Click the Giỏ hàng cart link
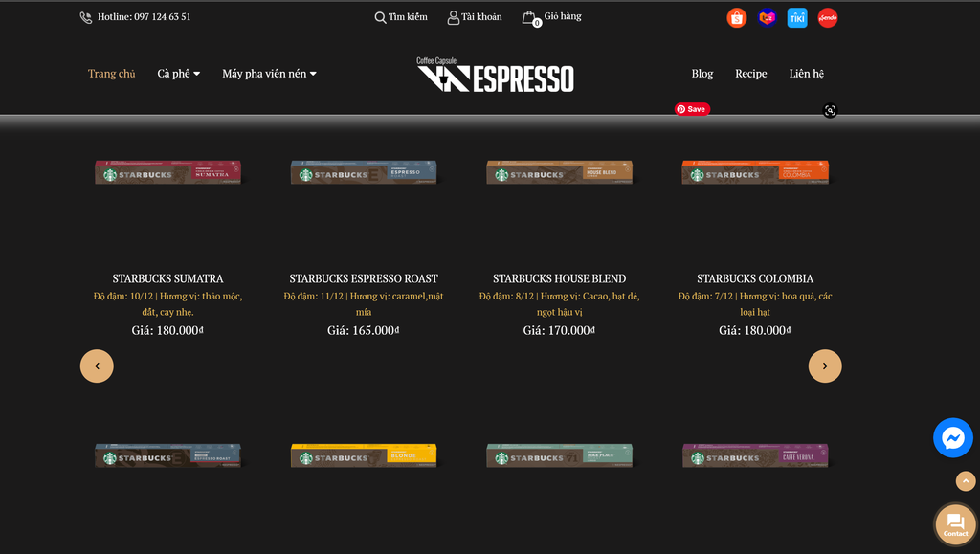This screenshot has height=554, width=980. tap(563, 16)
